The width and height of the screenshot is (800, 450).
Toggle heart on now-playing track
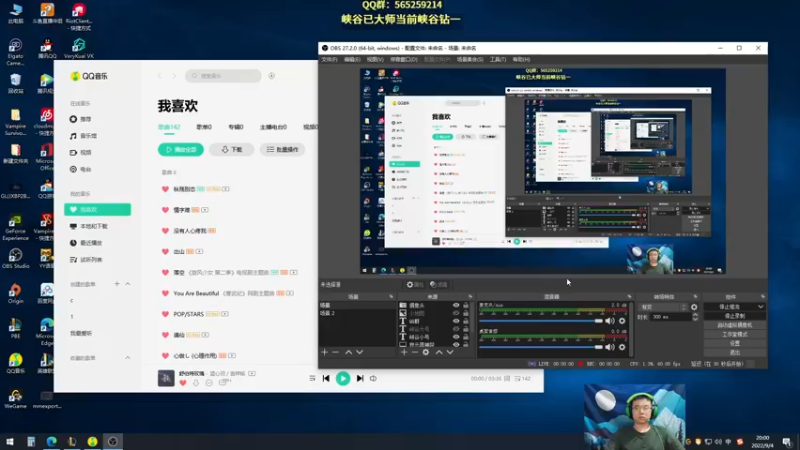(183, 383)
